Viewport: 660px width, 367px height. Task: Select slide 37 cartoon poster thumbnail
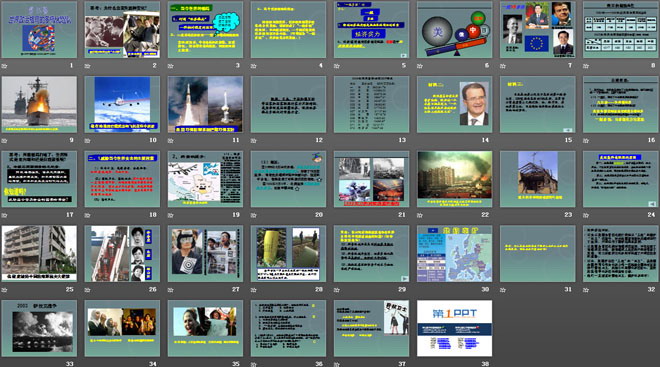[x=371, y=328]
